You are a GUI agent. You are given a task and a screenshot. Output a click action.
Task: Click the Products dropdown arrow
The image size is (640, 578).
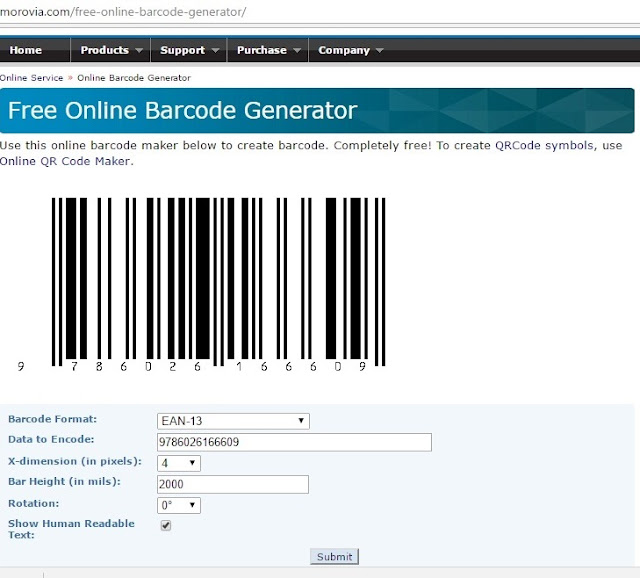(x=139, y=51)
